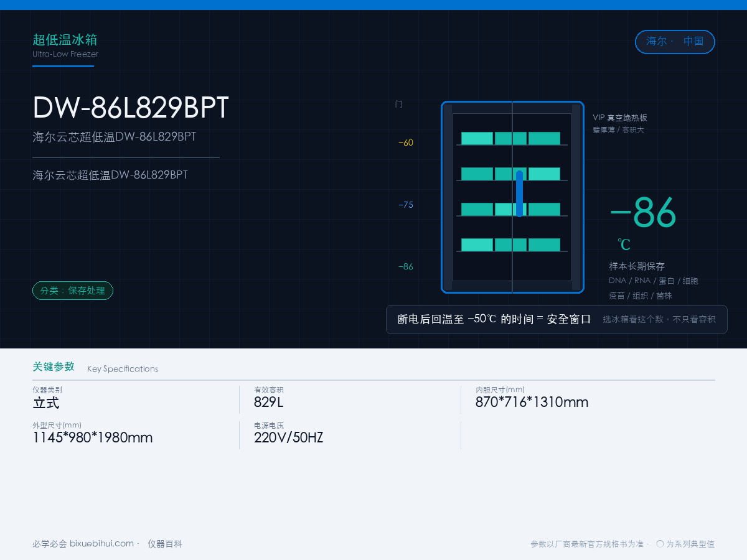Click the 超低温冰箱 section title
Viewport: 747px width, 560px height.
coord(65,40)
